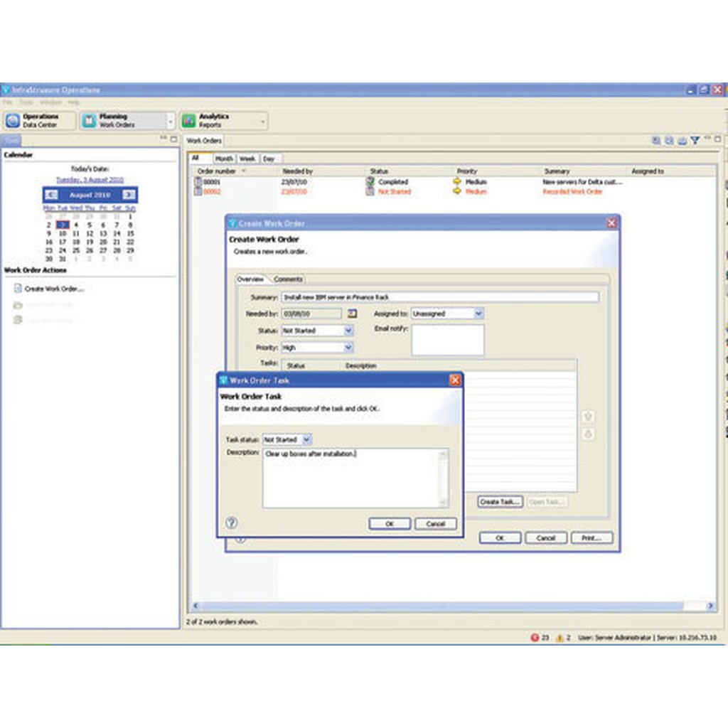The image size is (728, 728).
Task: Switch to the Comments tab
Action: point(288,279)
